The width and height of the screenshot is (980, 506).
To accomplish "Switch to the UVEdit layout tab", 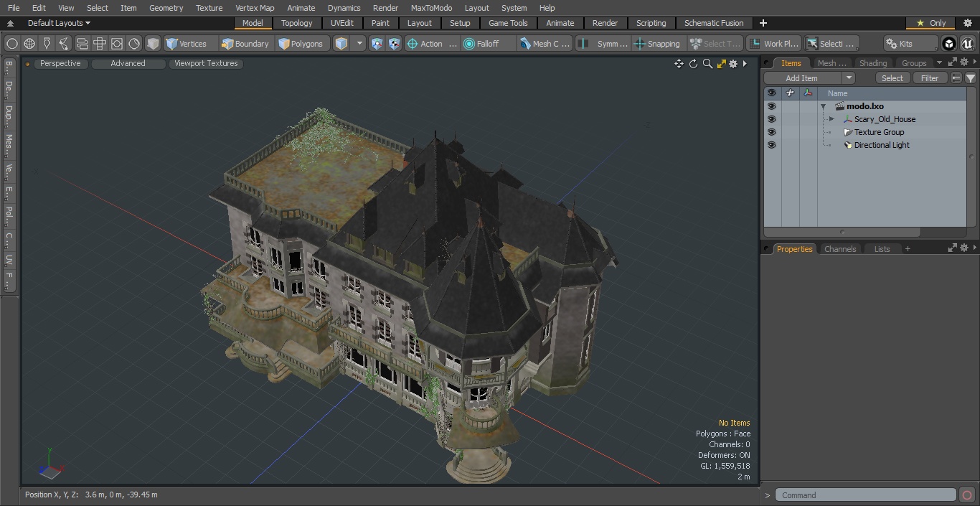I will [x=342, y=23].
